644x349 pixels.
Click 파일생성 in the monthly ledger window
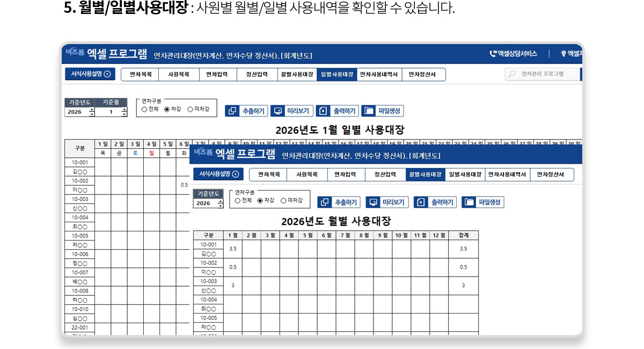pyautogui.click(x=483, y=202)
